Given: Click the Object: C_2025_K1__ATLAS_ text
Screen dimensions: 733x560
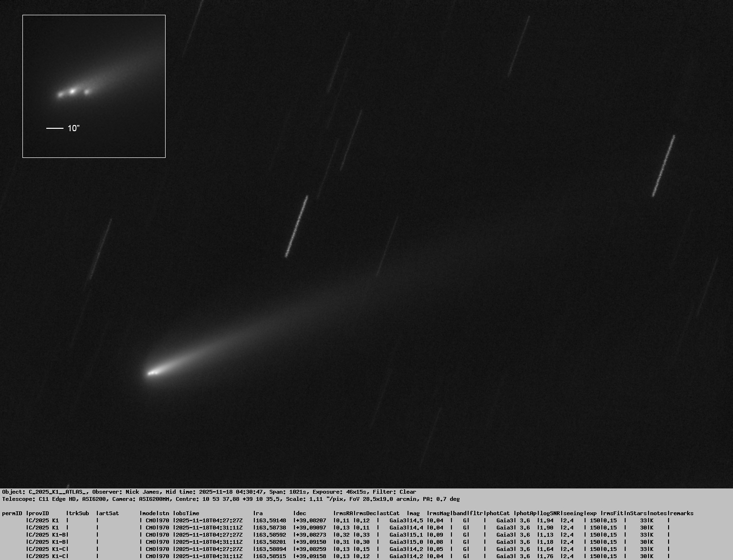Looking at the screenshot, I should [45, 492].
